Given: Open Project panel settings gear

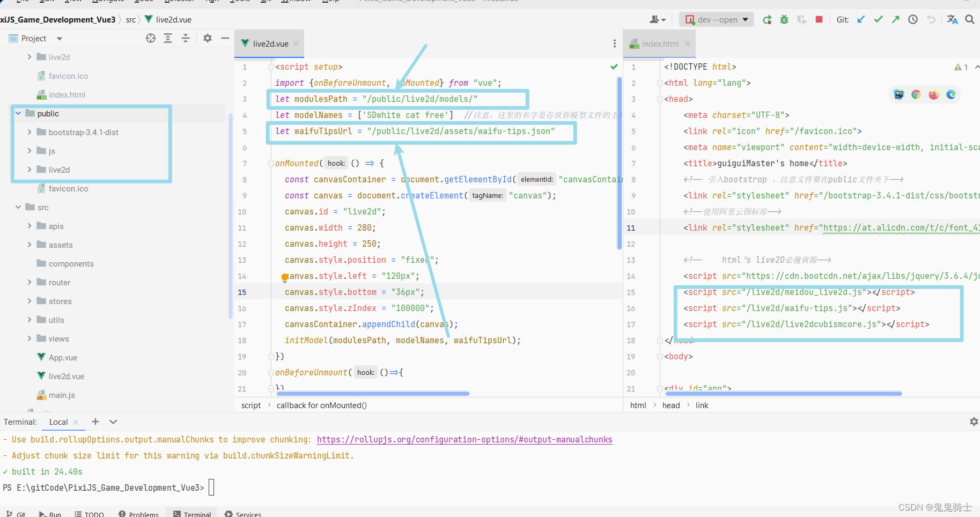Looking at the screenshot, I should tap(207, 38).
